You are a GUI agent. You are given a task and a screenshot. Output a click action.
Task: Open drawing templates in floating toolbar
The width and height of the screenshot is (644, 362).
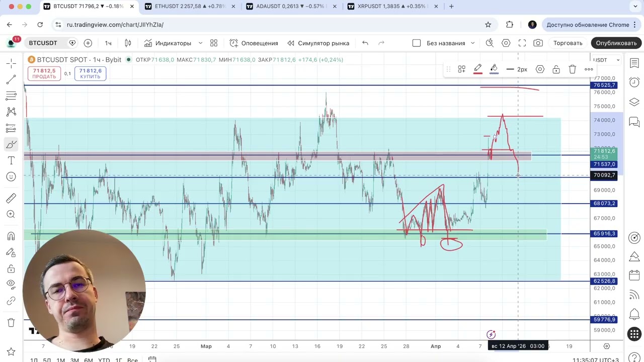click(x=461, y=69)
